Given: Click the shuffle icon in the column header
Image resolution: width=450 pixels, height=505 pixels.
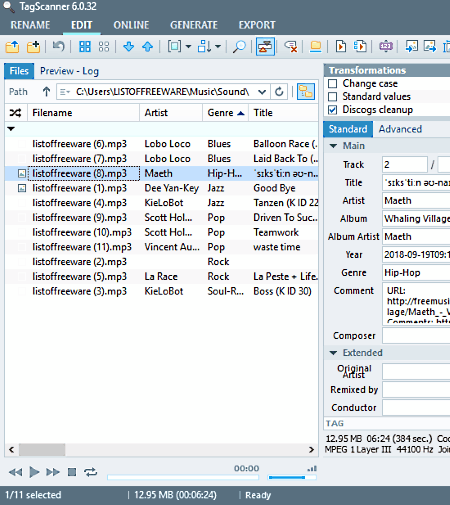Looking at the screenshot, I should point(15,113).
